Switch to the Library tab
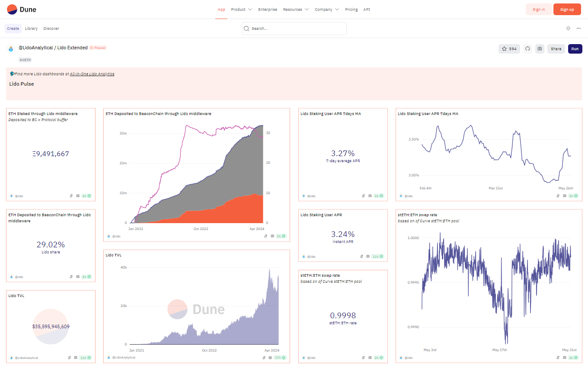588x371 pixels. (x=31, y=29)
